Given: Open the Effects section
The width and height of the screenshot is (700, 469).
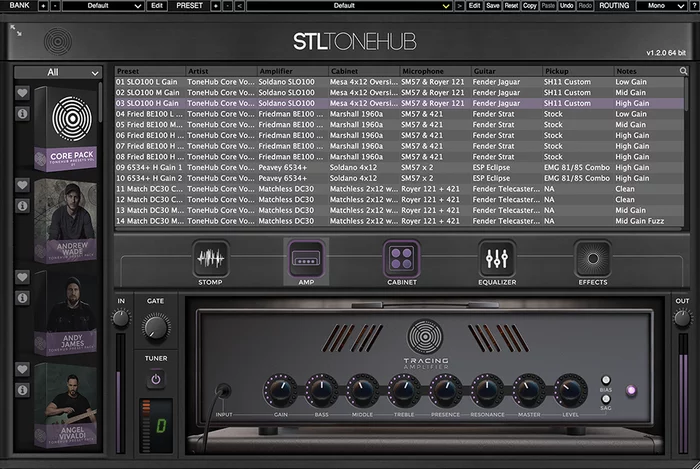Looking at the screenshot, I should [x=593, y=259].
